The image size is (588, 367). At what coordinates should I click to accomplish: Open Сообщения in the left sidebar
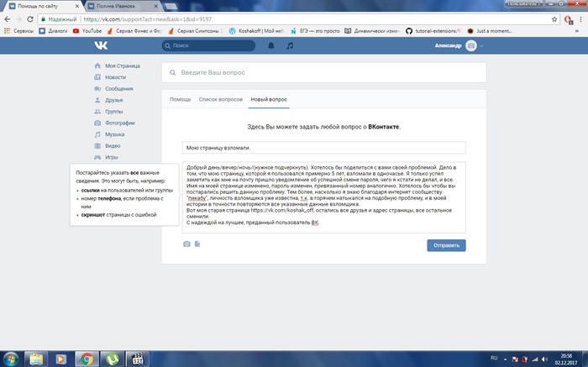(x=118, y=88)
